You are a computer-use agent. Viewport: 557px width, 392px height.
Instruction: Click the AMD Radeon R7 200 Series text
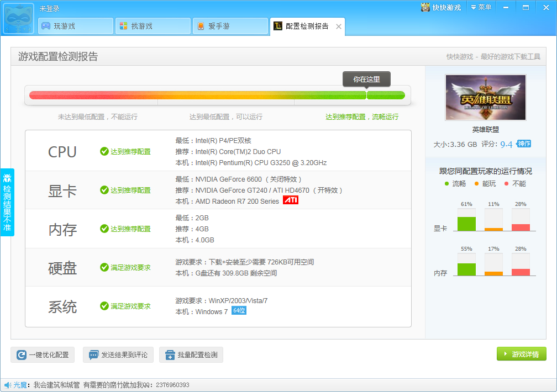[x=237, y=202]
